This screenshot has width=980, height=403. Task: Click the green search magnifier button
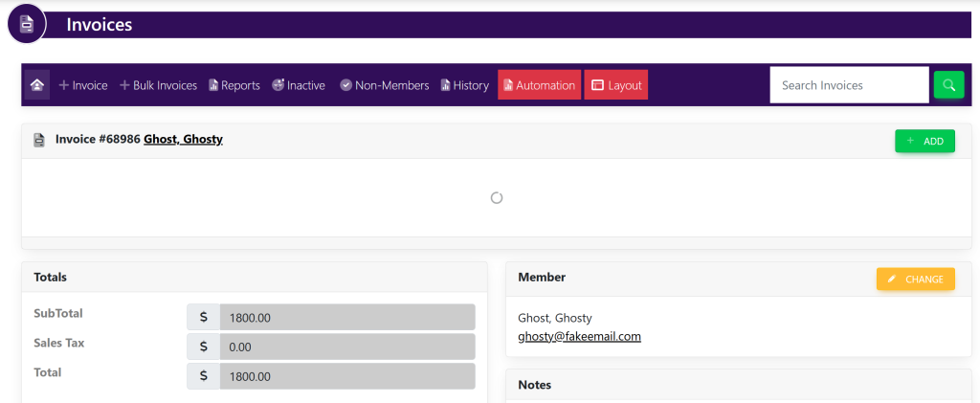pos(948,85)
